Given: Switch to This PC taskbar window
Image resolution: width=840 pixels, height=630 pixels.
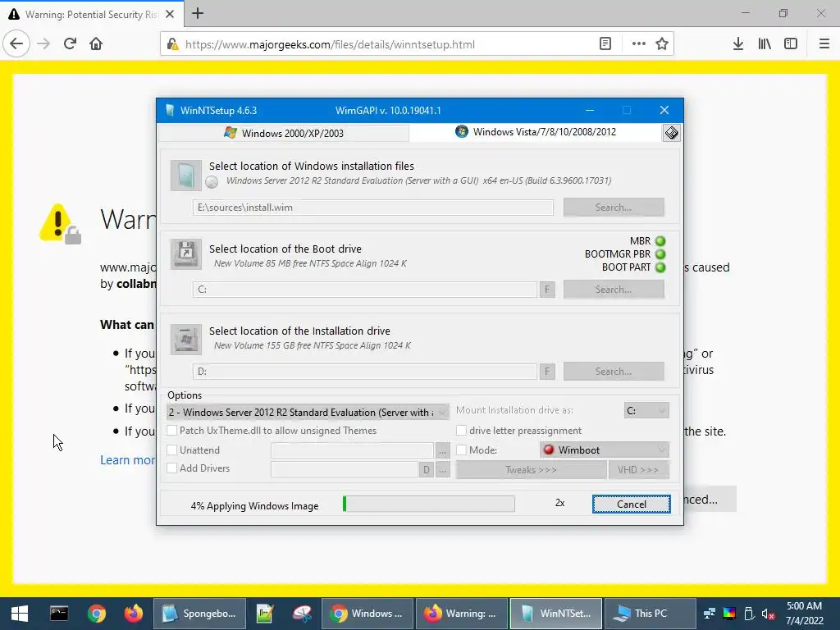Looking at the screenshot, I should coord(651,614).
